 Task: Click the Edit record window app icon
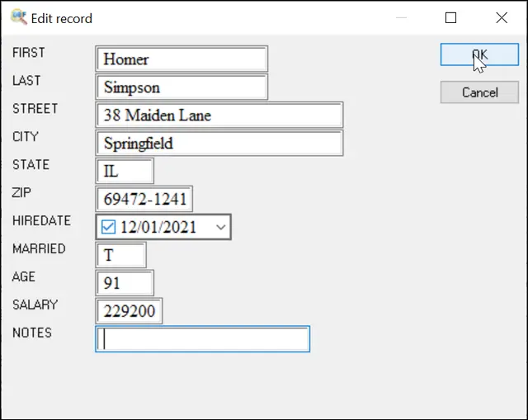(x=18, y=17)
